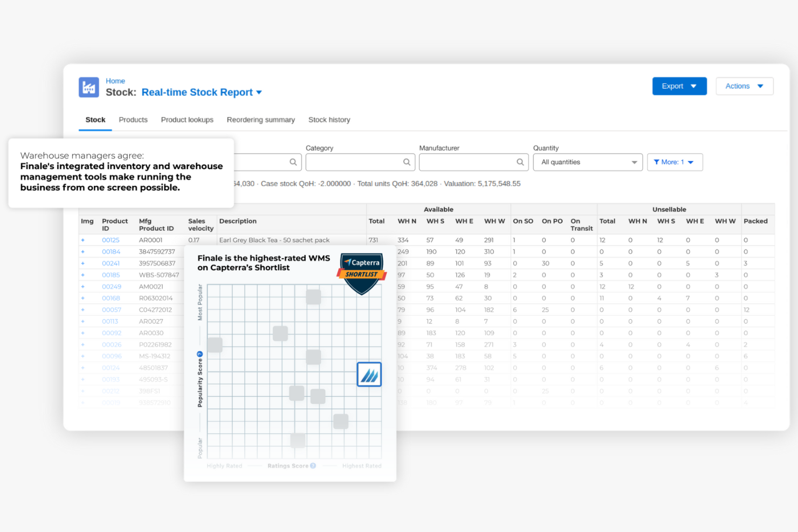
Task: Open product ID 00092
Action: pos(112,333)
